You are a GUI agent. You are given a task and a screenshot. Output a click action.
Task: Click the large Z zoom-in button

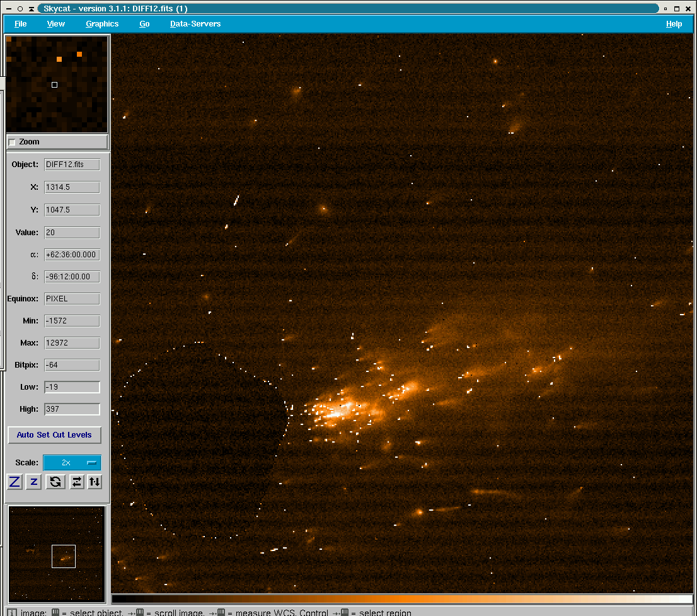14,482
